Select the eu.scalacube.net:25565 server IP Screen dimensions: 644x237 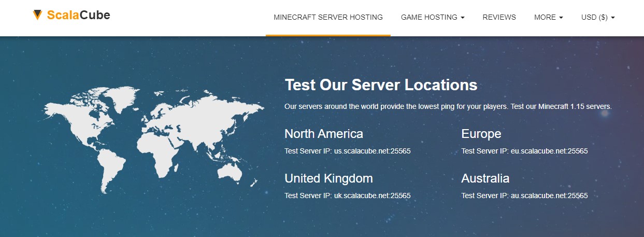549,151
